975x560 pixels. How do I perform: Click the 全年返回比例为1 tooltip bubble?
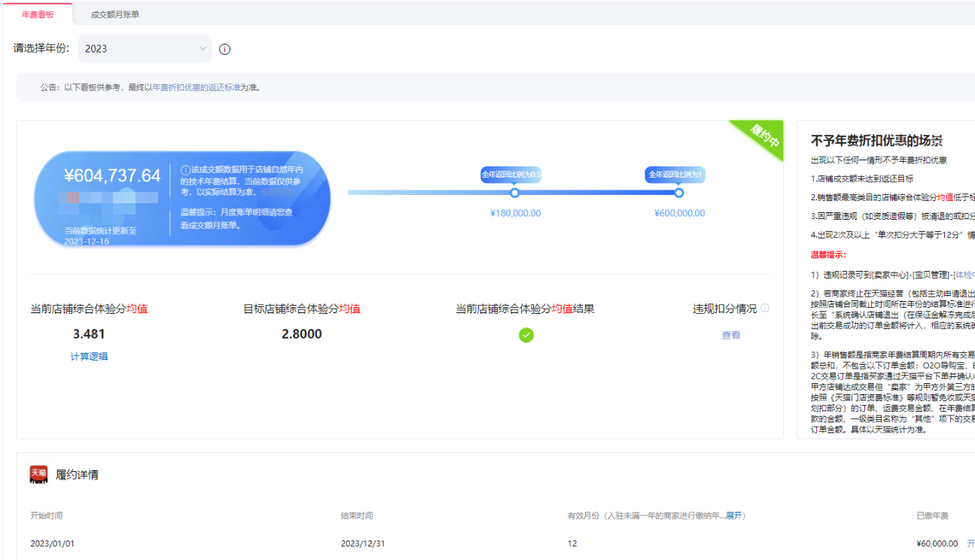pos(675,175)
